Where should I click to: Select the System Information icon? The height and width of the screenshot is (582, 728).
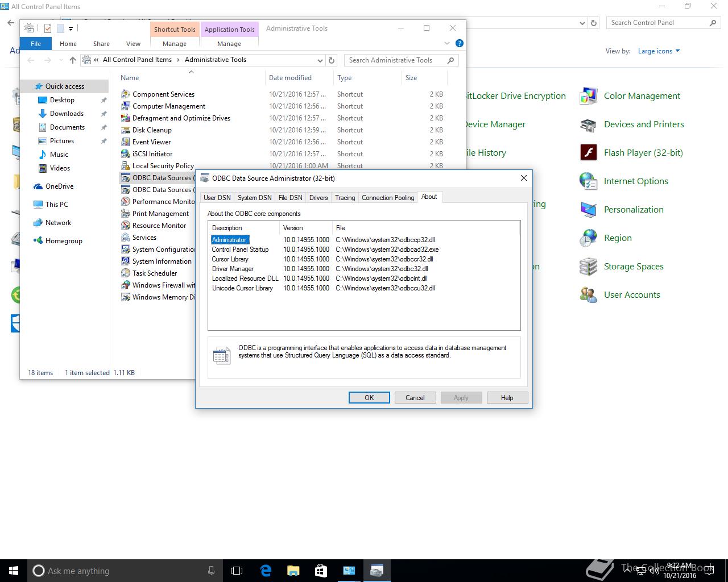pos(126,261)
